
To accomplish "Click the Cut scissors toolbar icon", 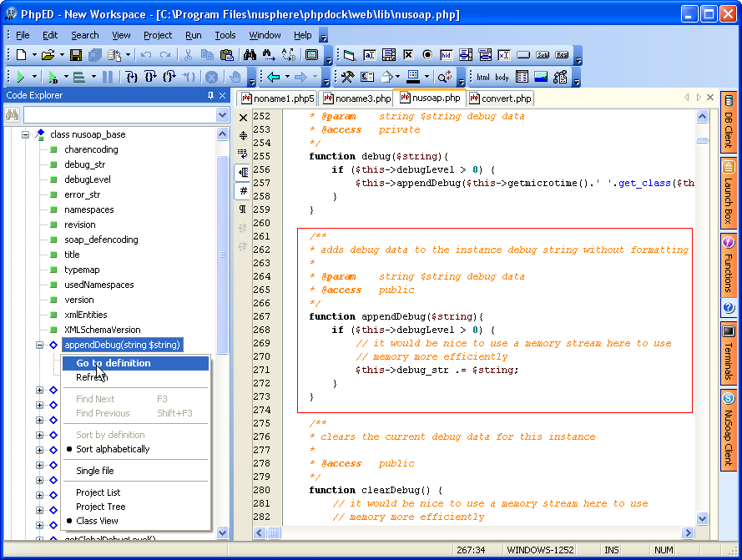I will [188, 55].
